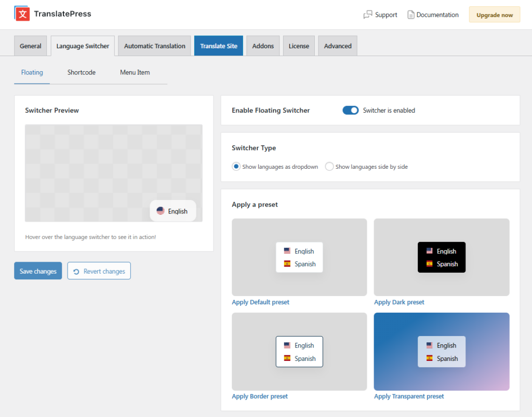This screenshot has height=417, width=532.
Task: Click the Support chat icon
Action: tap(368, 15)
